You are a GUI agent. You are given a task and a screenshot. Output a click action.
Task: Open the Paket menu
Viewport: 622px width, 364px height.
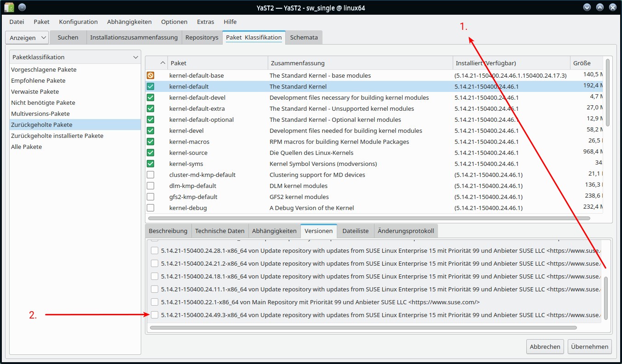point(41,22)
